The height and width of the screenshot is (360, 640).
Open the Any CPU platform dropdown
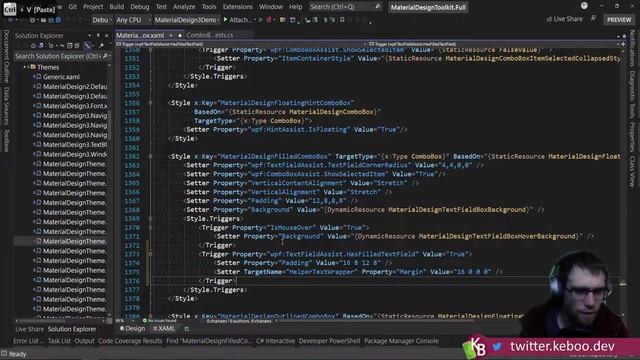(132, 20)
